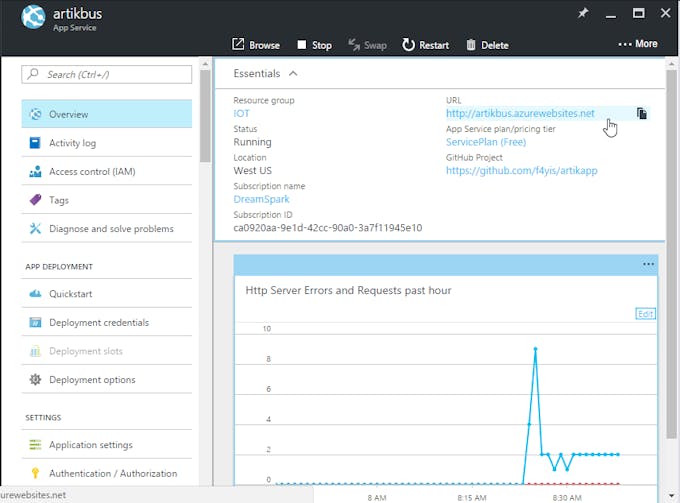
Task: Click the main pane scroll up arrow
Action: coord(671,64)
